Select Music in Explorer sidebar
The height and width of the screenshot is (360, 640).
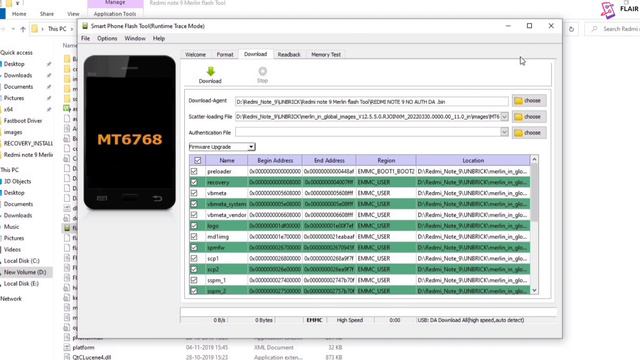(x=11, y=227)
